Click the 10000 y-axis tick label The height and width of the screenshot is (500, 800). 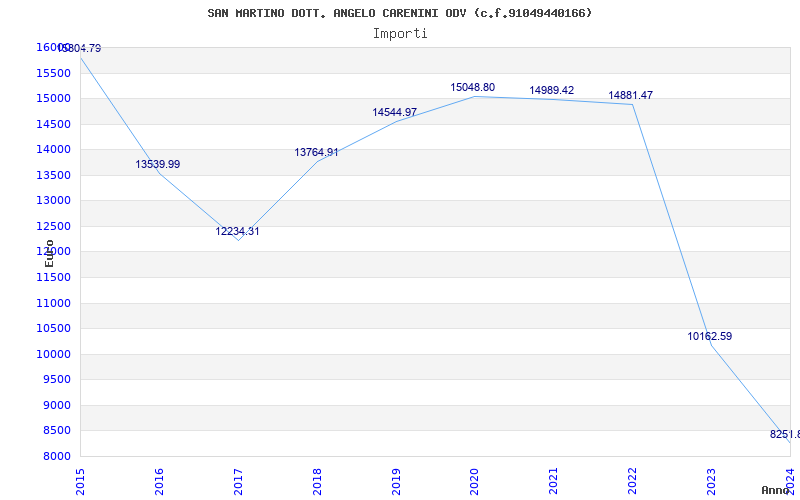click(x=53, y=354)
